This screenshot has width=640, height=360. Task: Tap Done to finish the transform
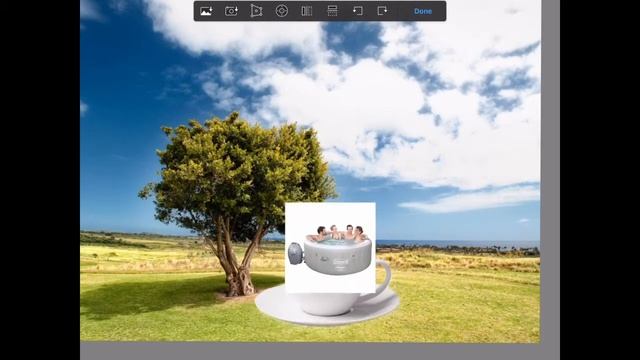[423, 11]
